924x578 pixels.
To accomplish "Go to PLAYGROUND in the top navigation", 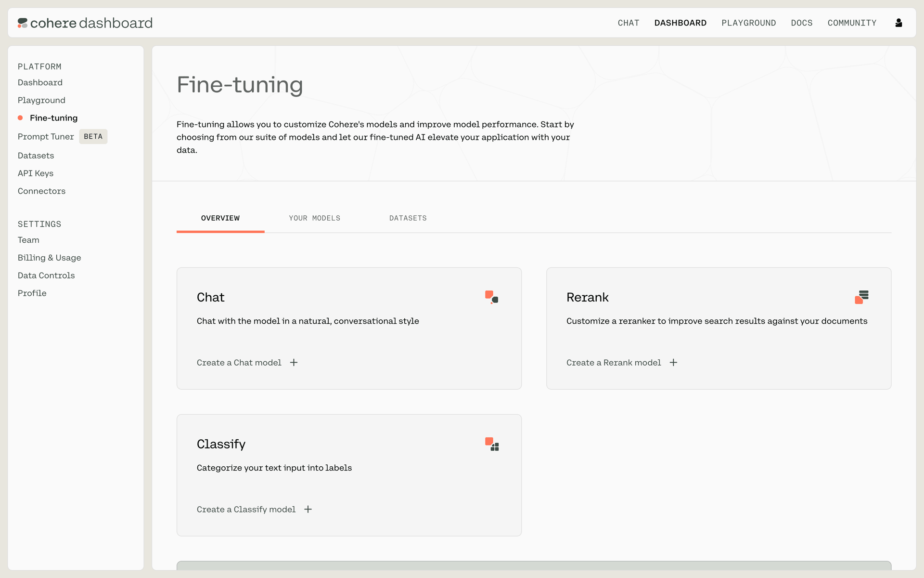I will pos(748,23).
